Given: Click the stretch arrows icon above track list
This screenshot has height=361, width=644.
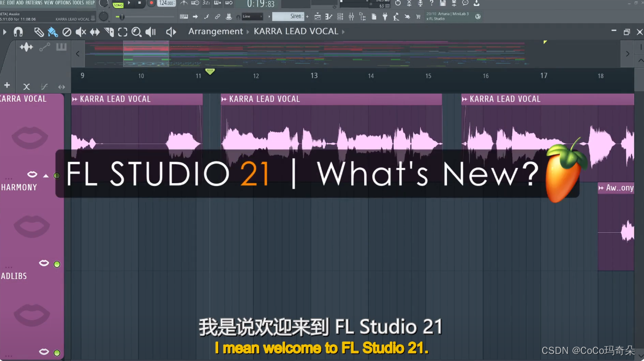Looking at the screenshot, I should tap(61, 86).
